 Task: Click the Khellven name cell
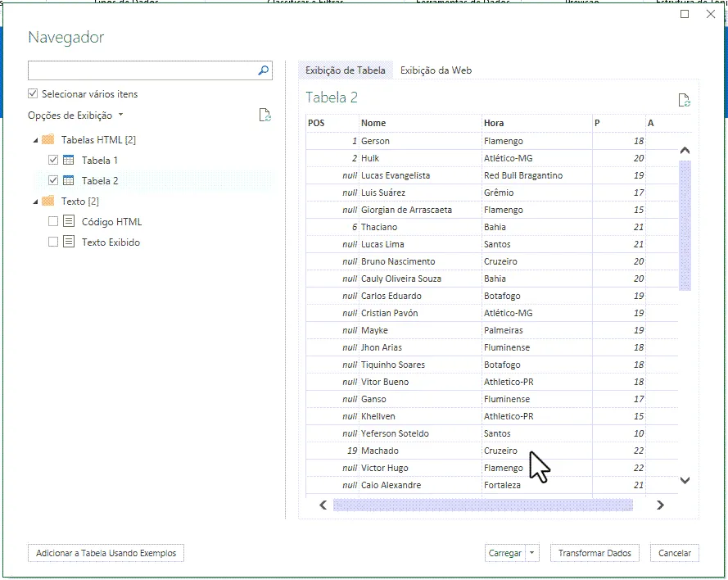(421, 415)
